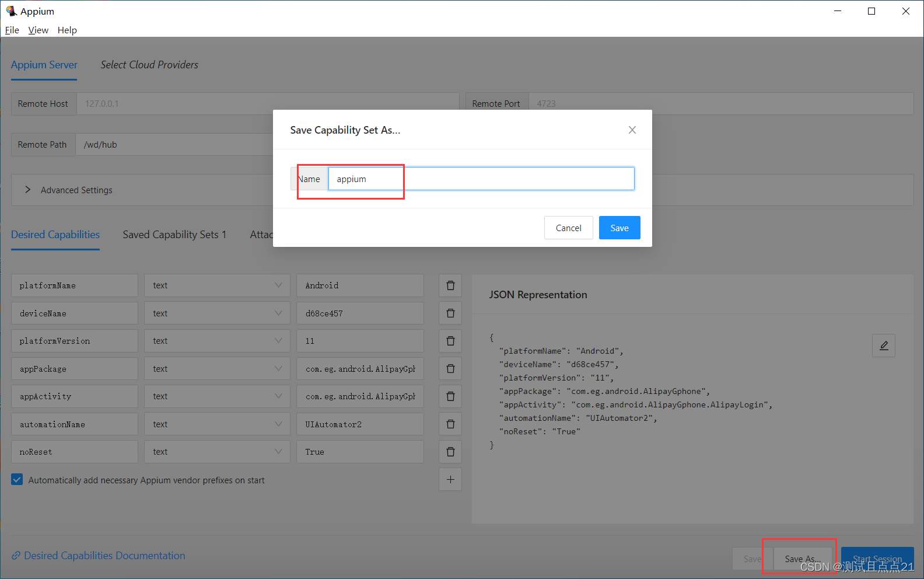This screenshot has height=579, width=924.
Task: Open type dropdown for platformName
Action: click(x=217, y=285)
